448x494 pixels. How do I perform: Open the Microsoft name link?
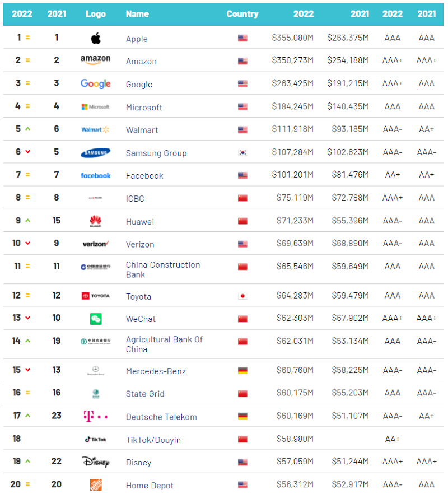coord(144,107)
